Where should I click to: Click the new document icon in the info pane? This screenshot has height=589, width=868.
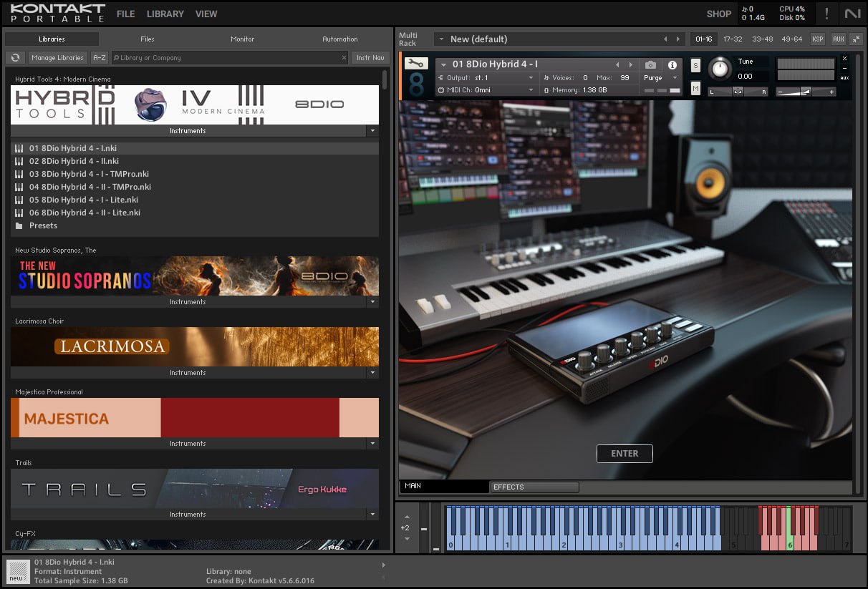click(x=17, y=571)
